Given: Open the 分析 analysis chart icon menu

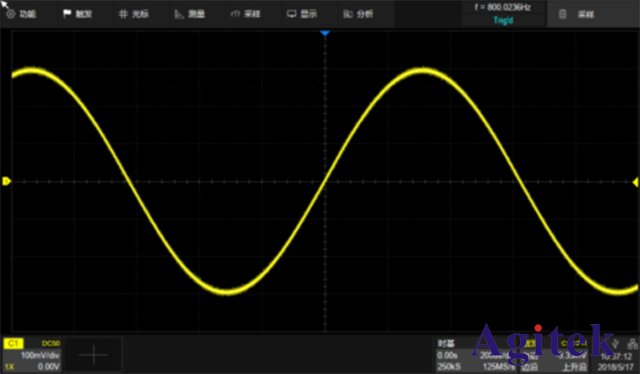Looking at the screenshot, I should point(358,14).
